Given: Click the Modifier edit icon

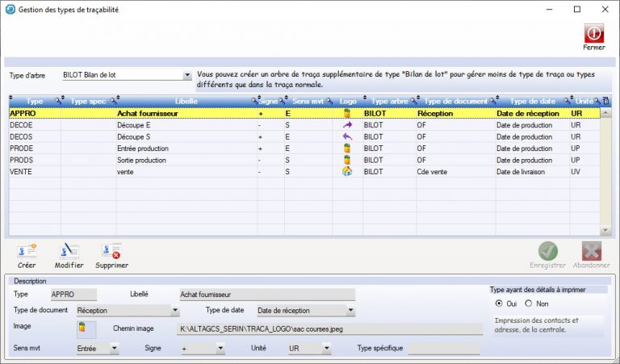Looking at the screenshot, I should point(69,251).
